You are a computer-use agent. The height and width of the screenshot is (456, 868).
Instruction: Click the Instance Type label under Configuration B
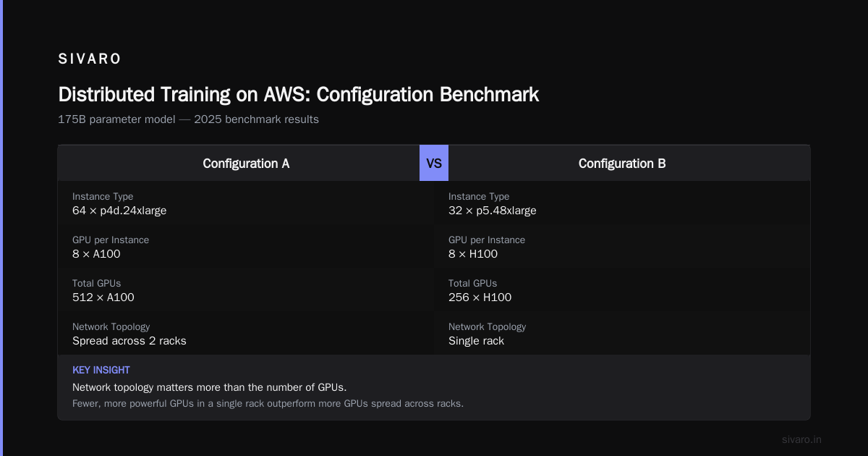pyautogui.click(x=479, y=196)
